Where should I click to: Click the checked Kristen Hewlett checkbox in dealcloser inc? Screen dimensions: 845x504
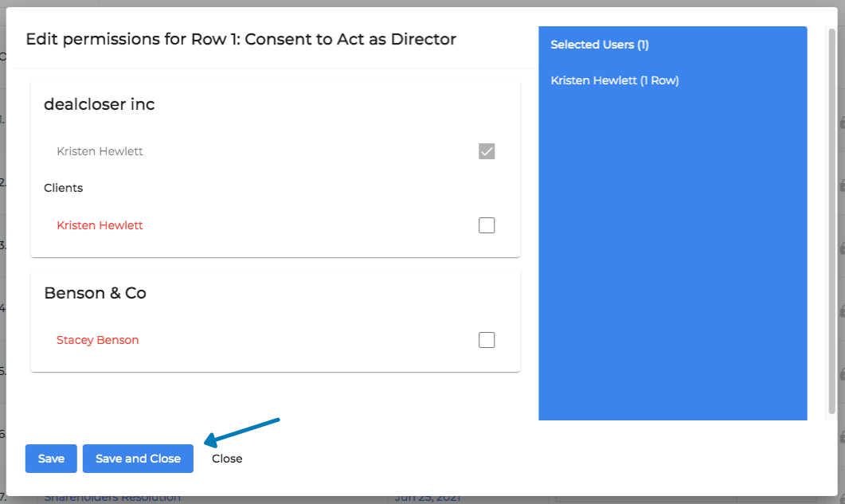pyautogui.click(x=487, y=151)
